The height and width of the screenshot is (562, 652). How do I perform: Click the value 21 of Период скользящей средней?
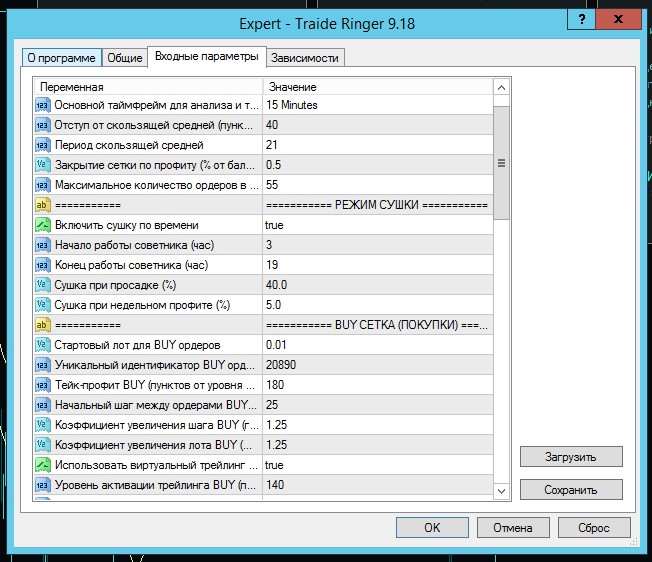tap(272, 145)
